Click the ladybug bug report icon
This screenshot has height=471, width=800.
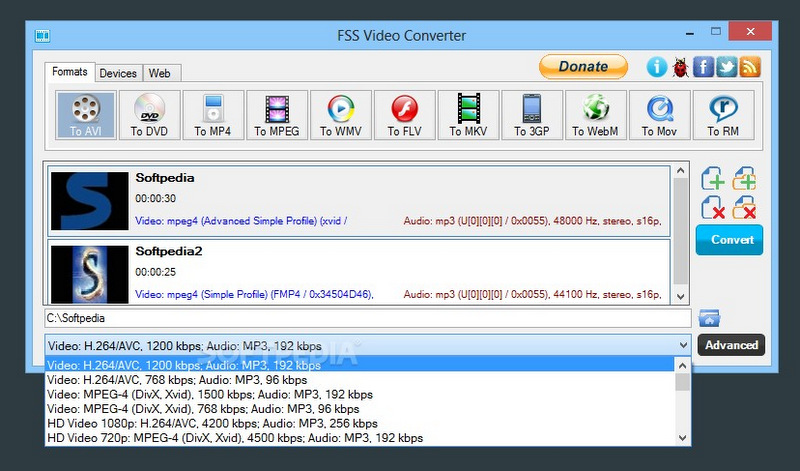[680, 67]
